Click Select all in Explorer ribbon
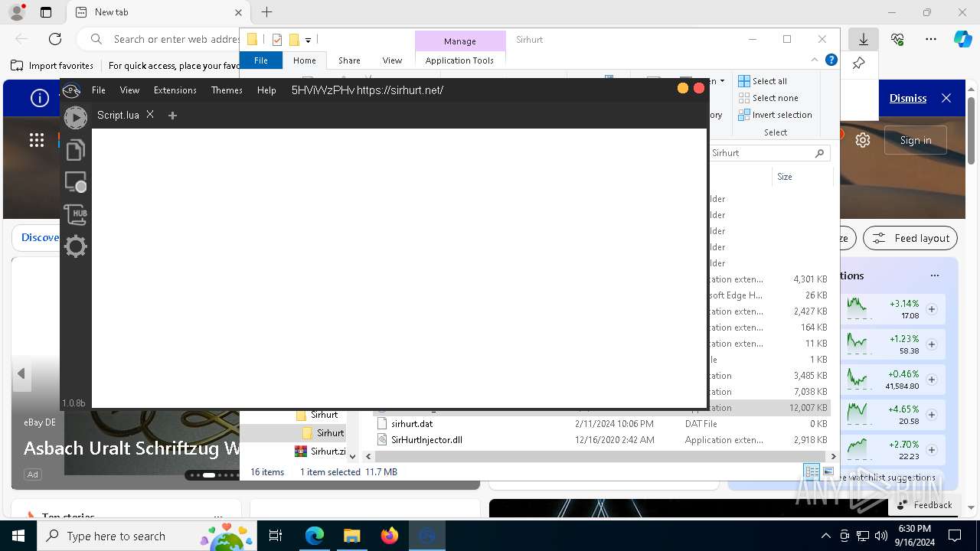 coord(763,81)
